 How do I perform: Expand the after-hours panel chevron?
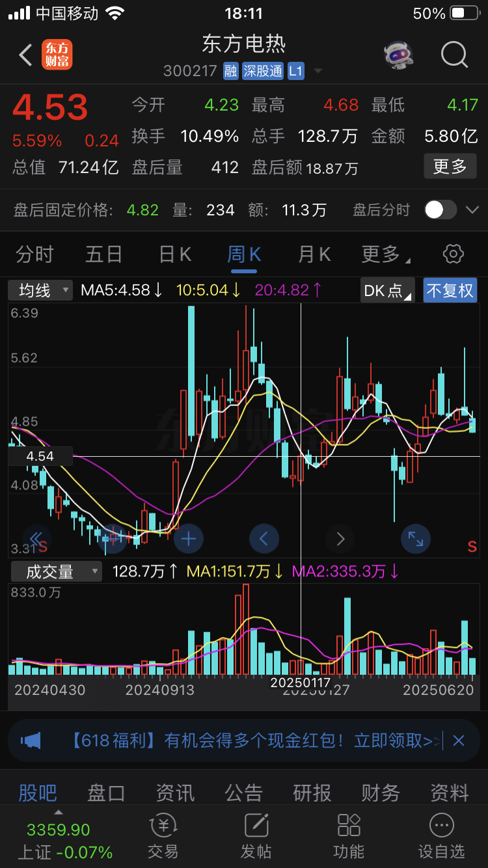472,210
